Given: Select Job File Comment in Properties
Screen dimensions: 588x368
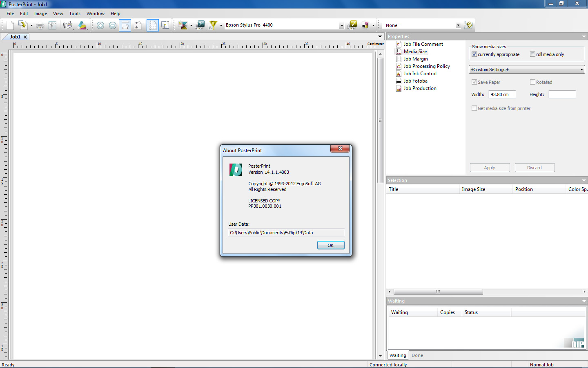Looking at the screenshot, I should tap(423, 44).
